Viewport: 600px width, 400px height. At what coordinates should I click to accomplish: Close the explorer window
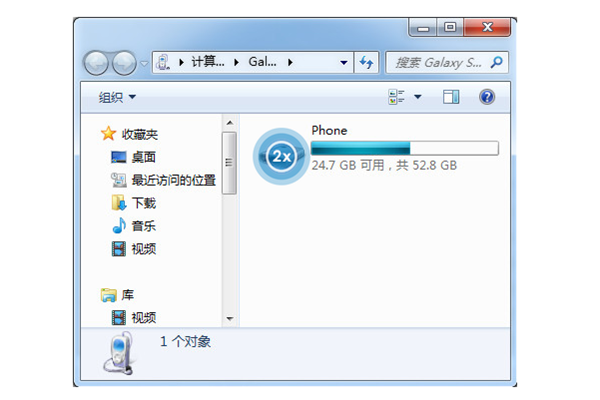point(487,27)
